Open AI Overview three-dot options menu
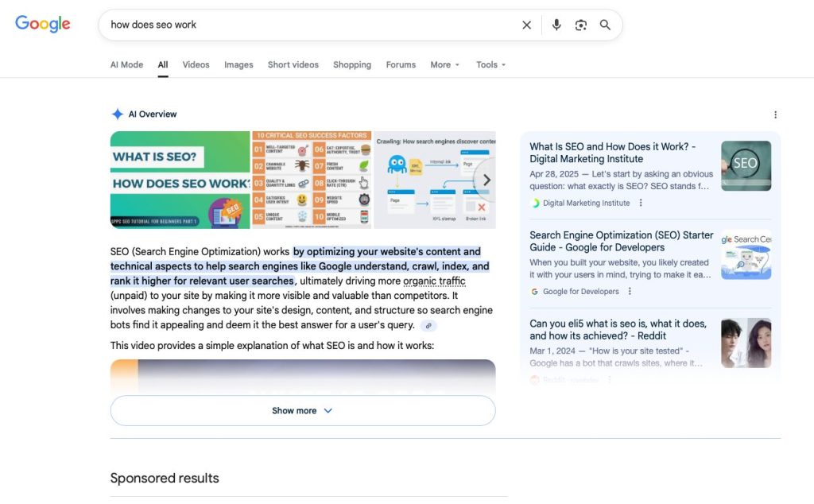This screenshot has width=814, height=504. (x=775, y=114)
